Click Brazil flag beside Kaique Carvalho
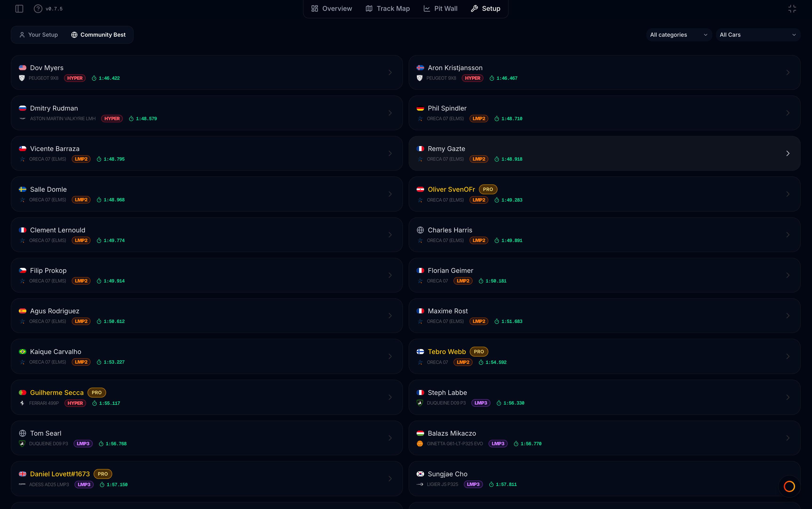This screenshot has height=509, width=812. pyautogui.click(x=23, y=352)
